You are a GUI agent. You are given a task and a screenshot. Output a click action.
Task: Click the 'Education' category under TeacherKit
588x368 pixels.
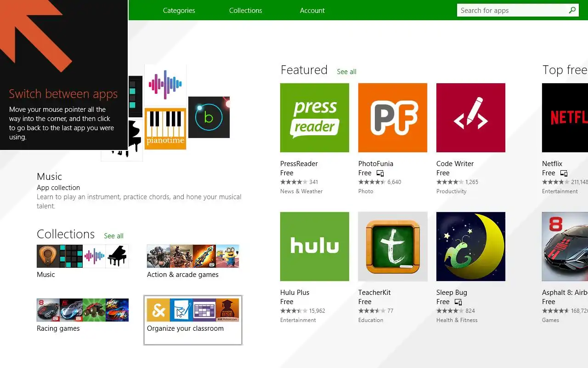371,320
